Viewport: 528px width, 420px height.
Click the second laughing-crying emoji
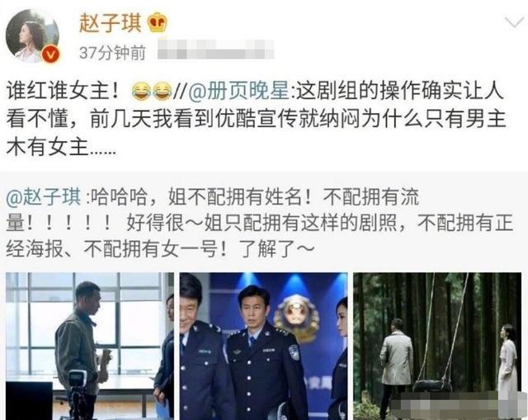pyautogui.click(x=163, y=91)
